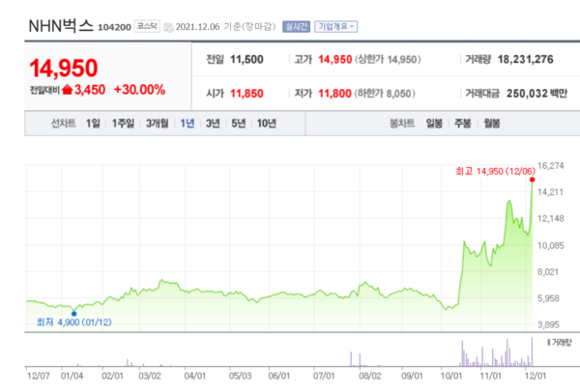Click the 16,274 y-axis label
The width and height of the screenshot is (580, 392).
tap(550, 165)
